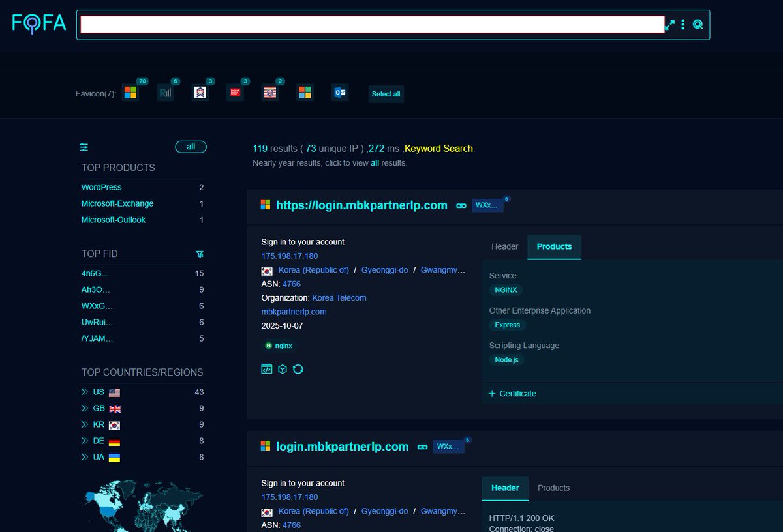The width and height of the screenshot is (783, 532).
Task: Expand the GB country entry
Action: click(x=84, y=408)
